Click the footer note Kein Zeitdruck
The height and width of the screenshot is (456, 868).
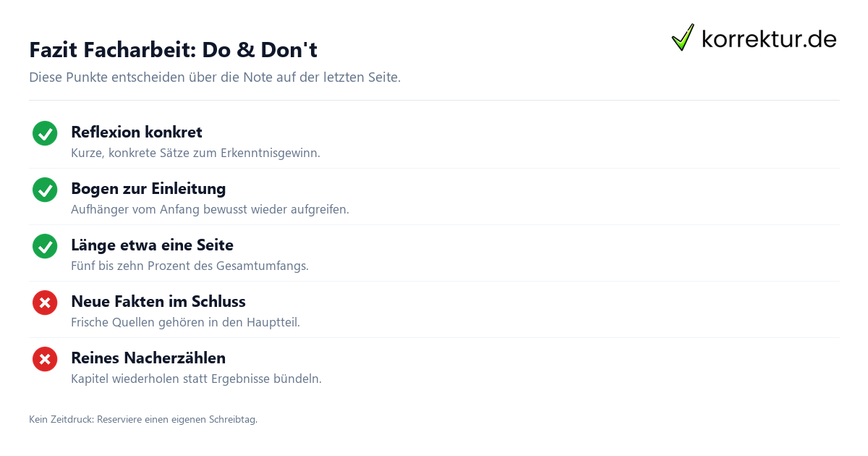click(x=143, y=419)
